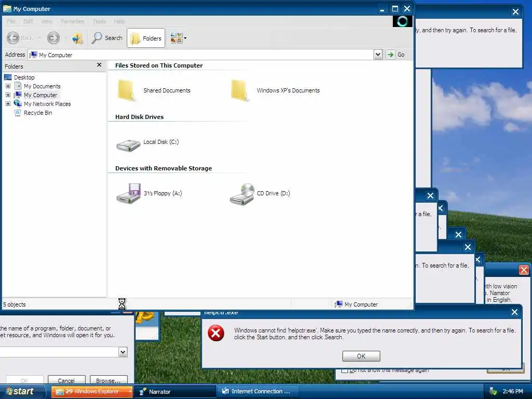Click the Go button next to address bar

(x=396, y=55)
